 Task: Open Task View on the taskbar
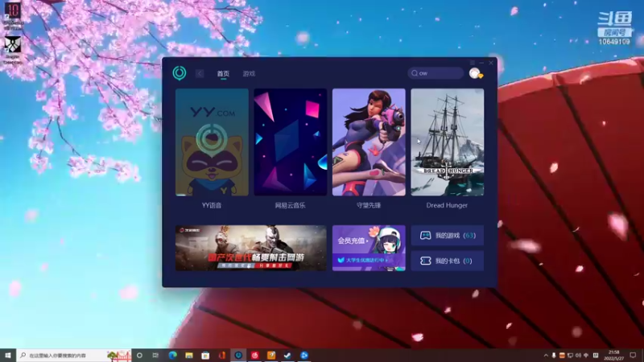(155, 355)
